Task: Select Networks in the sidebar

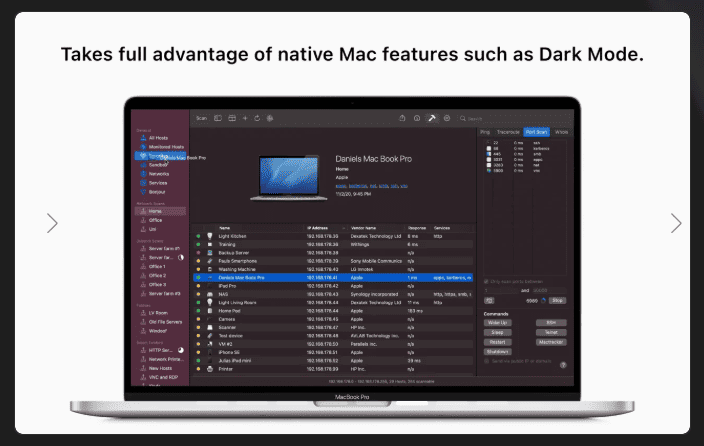Action: click(x=161, y=174)
